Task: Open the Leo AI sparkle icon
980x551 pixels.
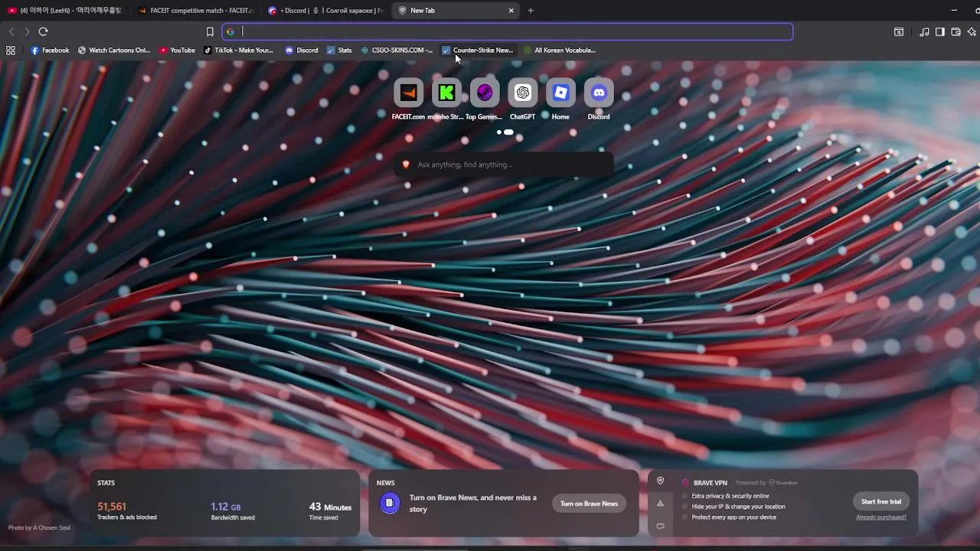Action: point(972,31)
